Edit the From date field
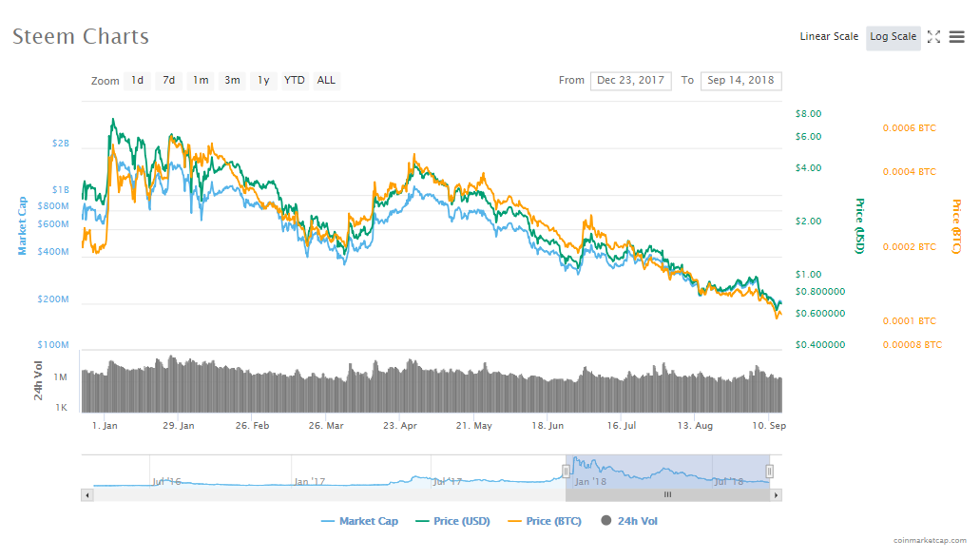This screenshot has width=980, height=559. pos(630,81)
